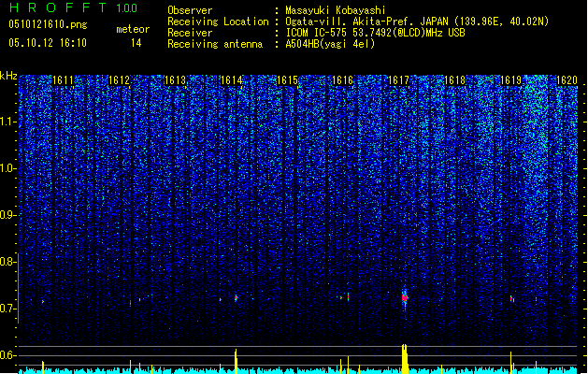Click the yellow power spike after 1614
The width and height of the screenshot is (588, 374).
(x=236, y=361)
